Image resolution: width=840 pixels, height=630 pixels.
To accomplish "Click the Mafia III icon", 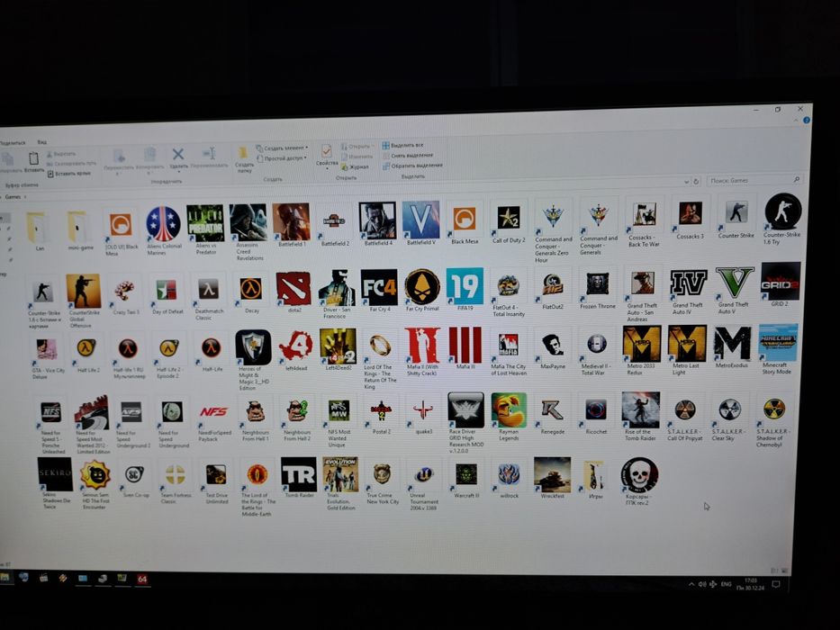I will click(x=465, y=345).
